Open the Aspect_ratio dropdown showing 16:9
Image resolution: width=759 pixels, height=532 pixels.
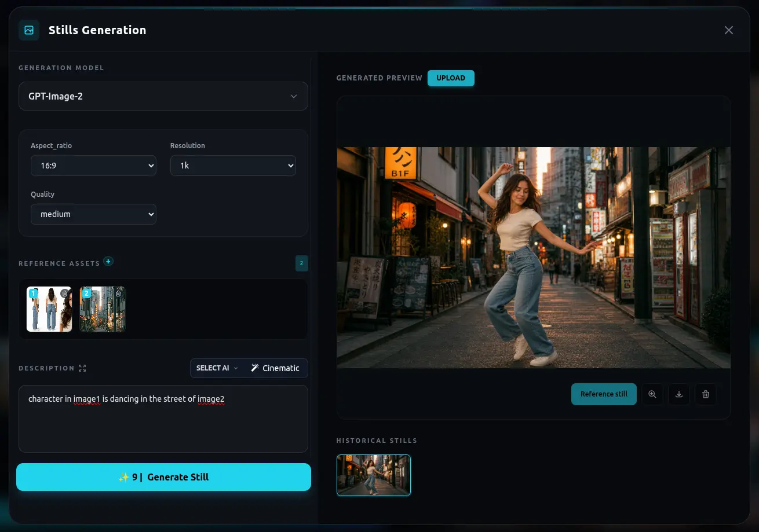click(x=93, y=166)
